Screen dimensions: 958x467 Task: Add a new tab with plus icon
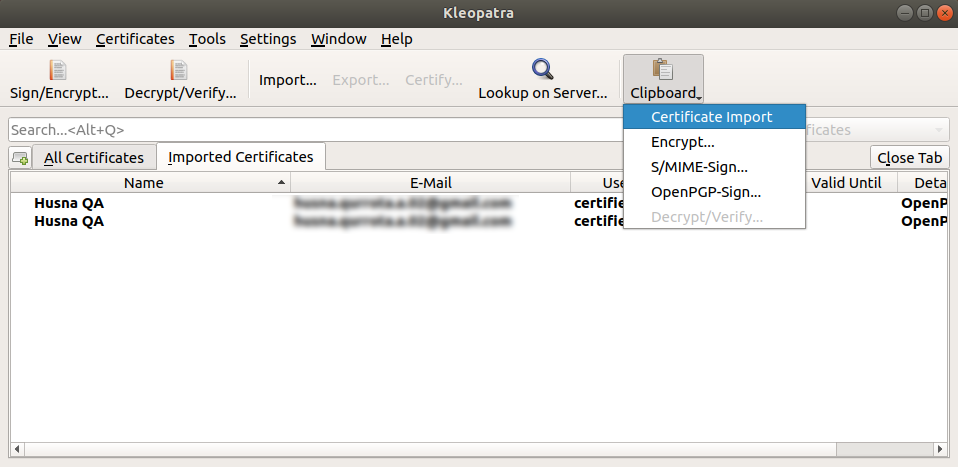click(20, 158)
